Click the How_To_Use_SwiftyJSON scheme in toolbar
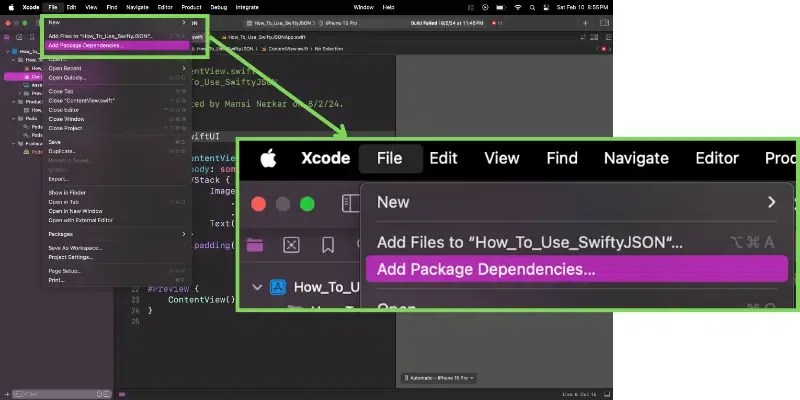Image resolution: width=800 pixels, height=400 pixels. (280, 23)
